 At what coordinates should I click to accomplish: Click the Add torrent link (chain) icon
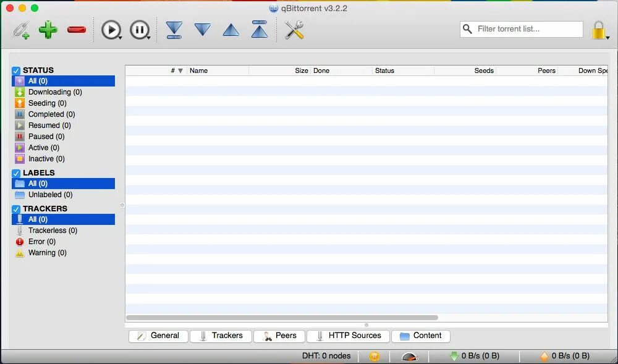pos(20,30)
